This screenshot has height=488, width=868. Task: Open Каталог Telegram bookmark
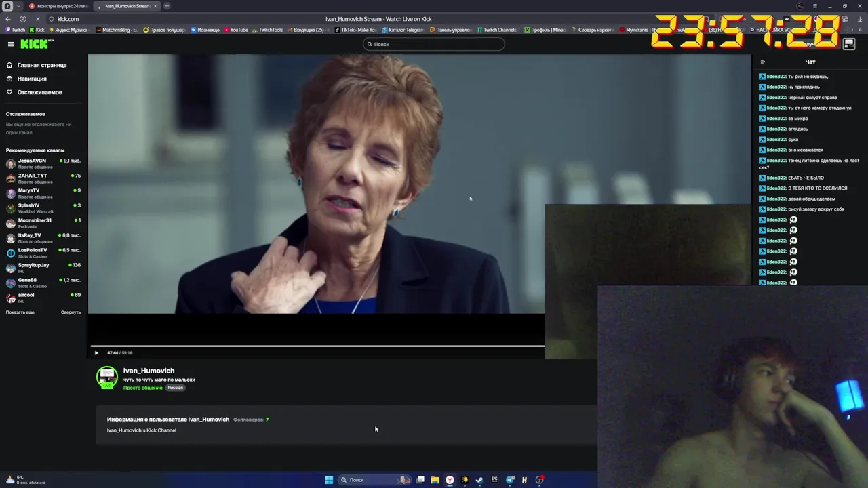(402, 30)
